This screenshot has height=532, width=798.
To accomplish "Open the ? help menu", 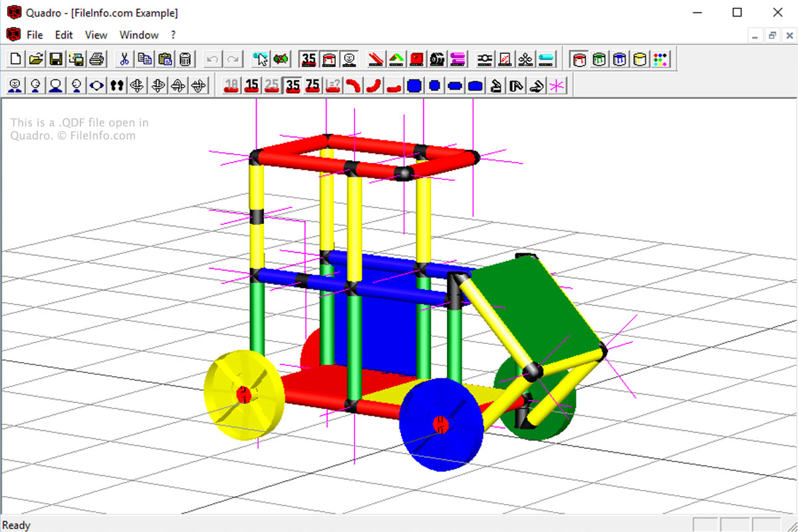I will 174,35.
